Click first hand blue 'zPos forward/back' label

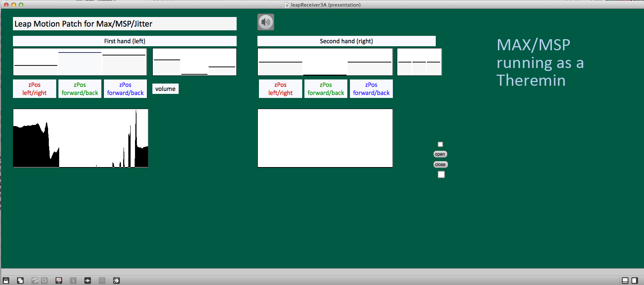click(x=125, y=89)
